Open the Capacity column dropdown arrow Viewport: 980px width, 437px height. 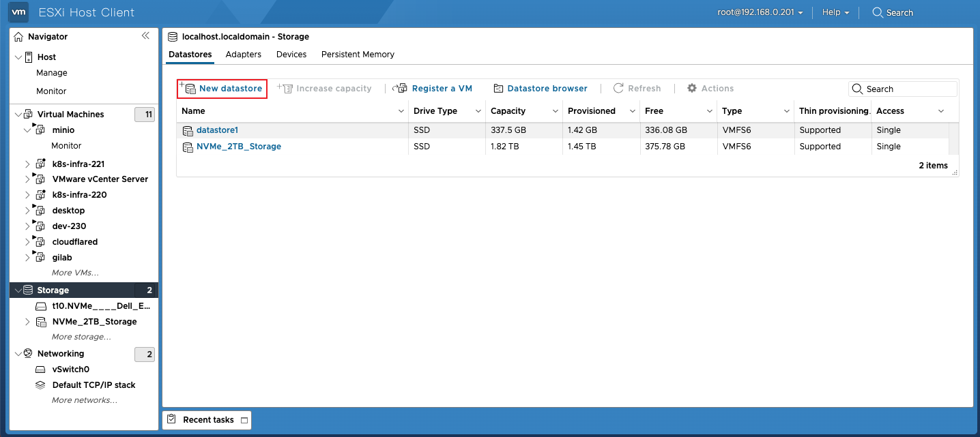click(556, 111)
